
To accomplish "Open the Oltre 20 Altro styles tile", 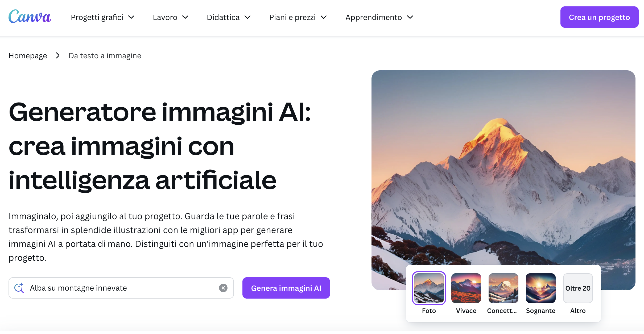I will click(578, 288).
